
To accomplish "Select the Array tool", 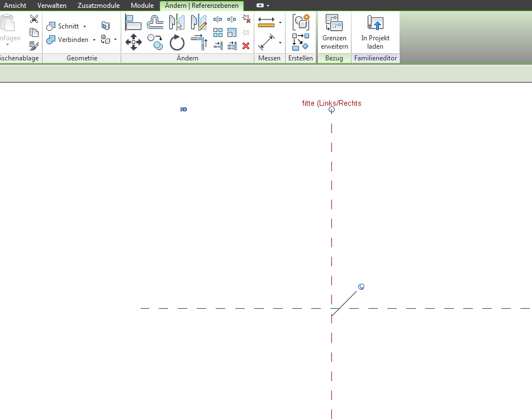I will (x=218, y=32).
